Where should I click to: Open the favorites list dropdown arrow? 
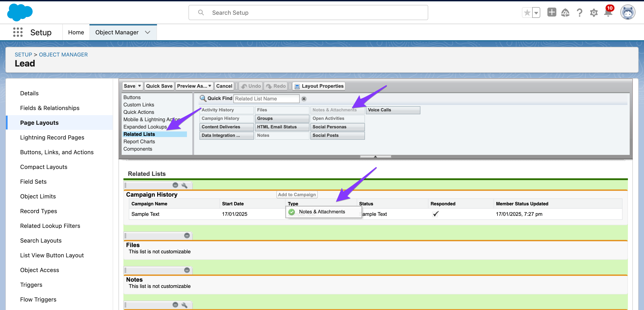(x=536, y=13)
